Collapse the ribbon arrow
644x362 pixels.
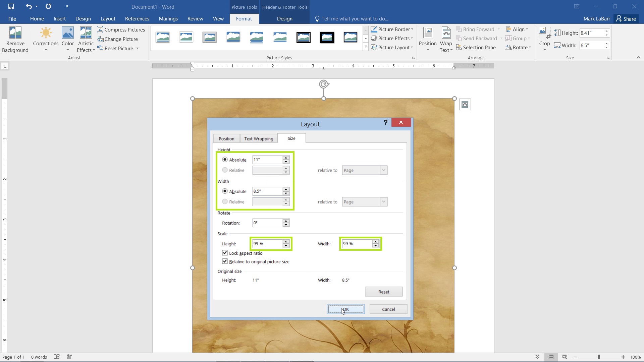(638, 58)
